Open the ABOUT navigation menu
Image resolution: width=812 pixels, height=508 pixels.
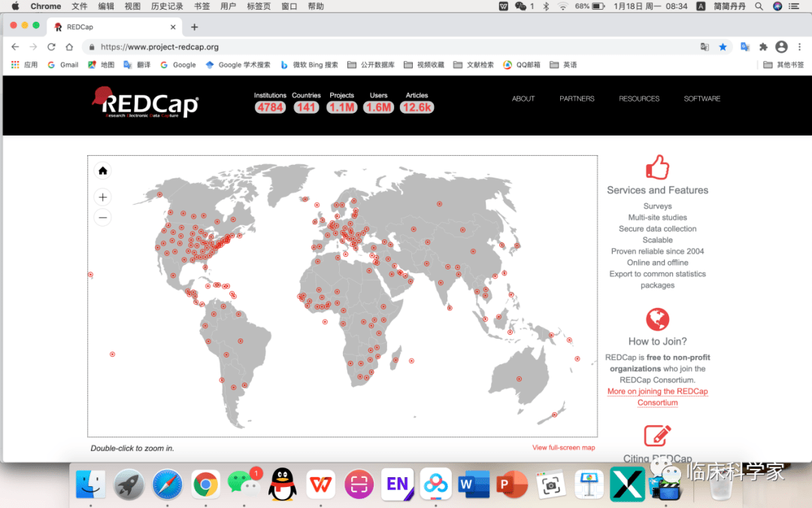[x=523, y=99]
